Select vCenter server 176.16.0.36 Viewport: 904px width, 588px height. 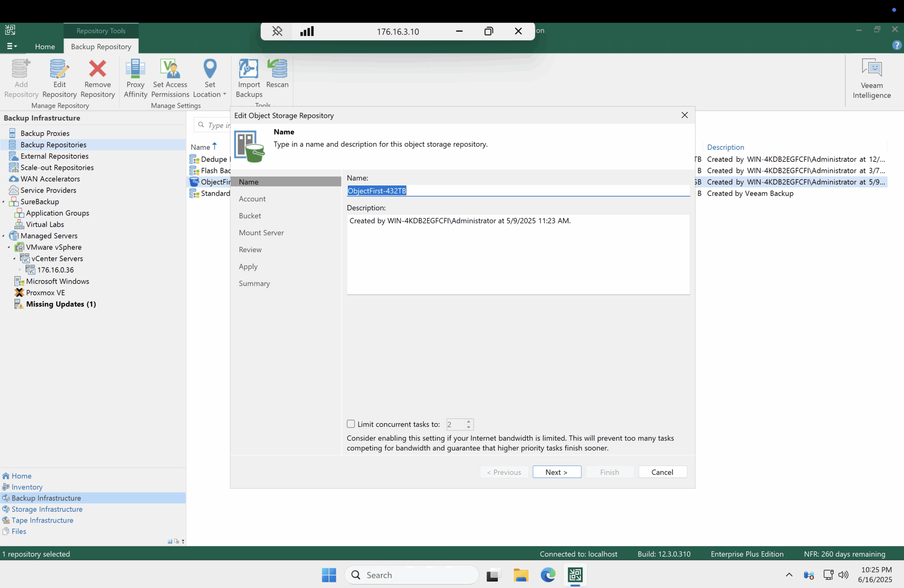pos(55,270)
